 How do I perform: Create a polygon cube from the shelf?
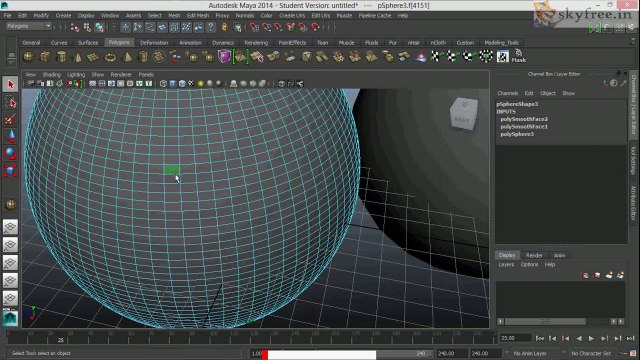click(45, 57)
